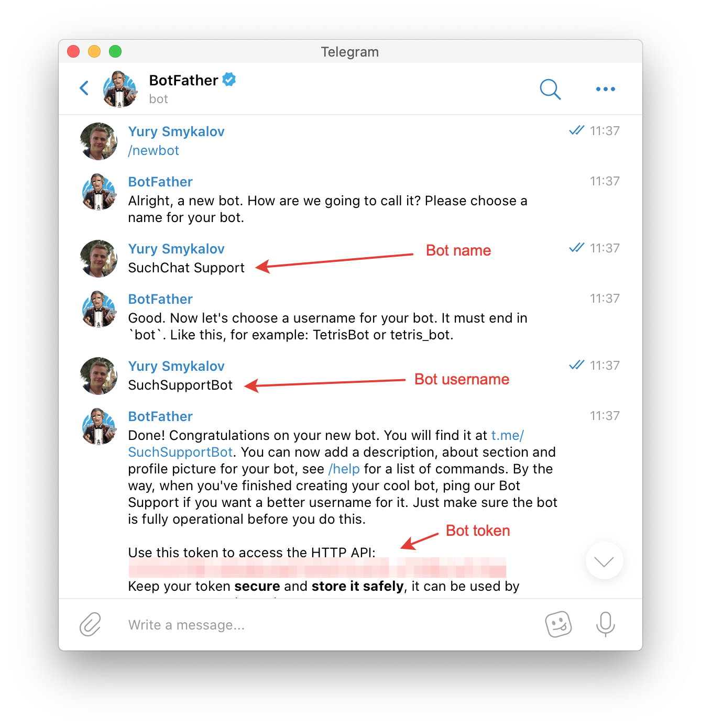Go back using the blue chevron arrow
This screenshot has width=701, height=728.
coord(84,88)
